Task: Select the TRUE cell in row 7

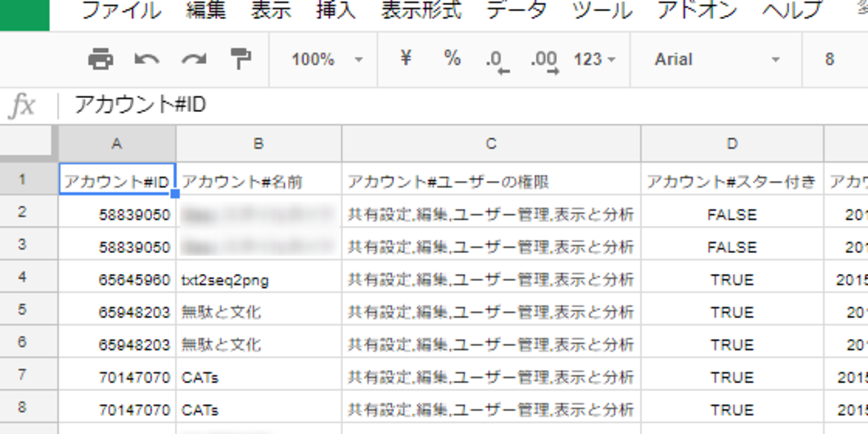Action: (x=732, y=375)
